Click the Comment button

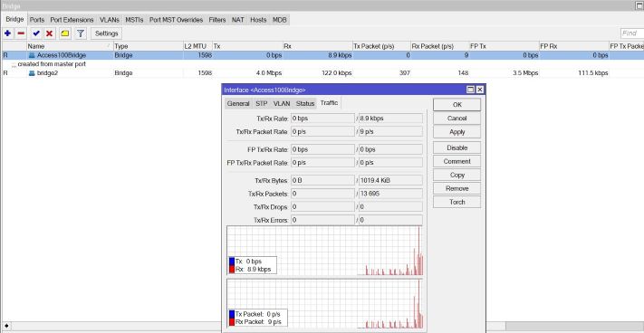[457, 161]
